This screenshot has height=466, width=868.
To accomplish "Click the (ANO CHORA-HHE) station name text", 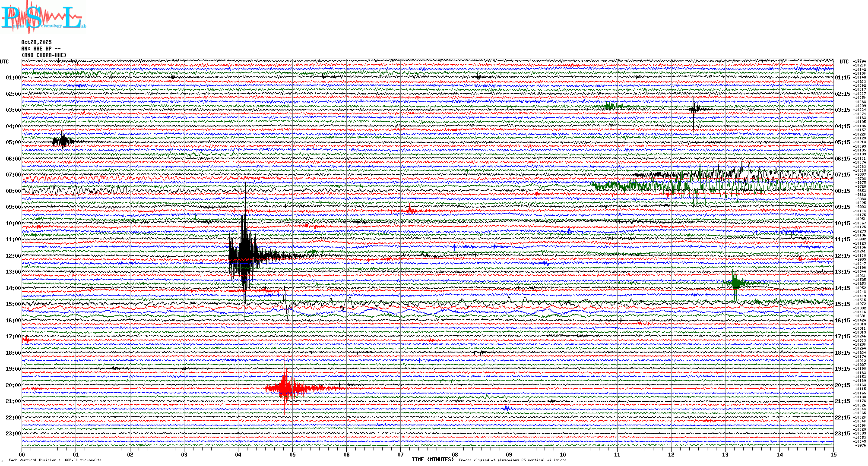I will point(44,55).
